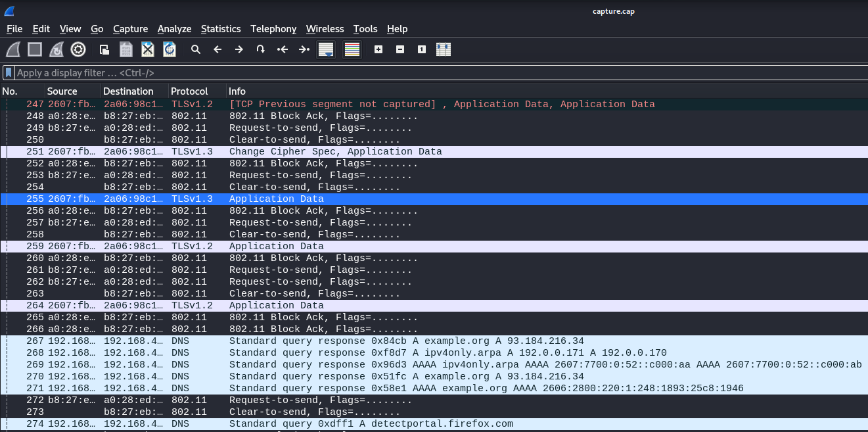Viewport: 868px width, 432px height.
Task: Open the Go menu
Action: click(x=97, y=29)
